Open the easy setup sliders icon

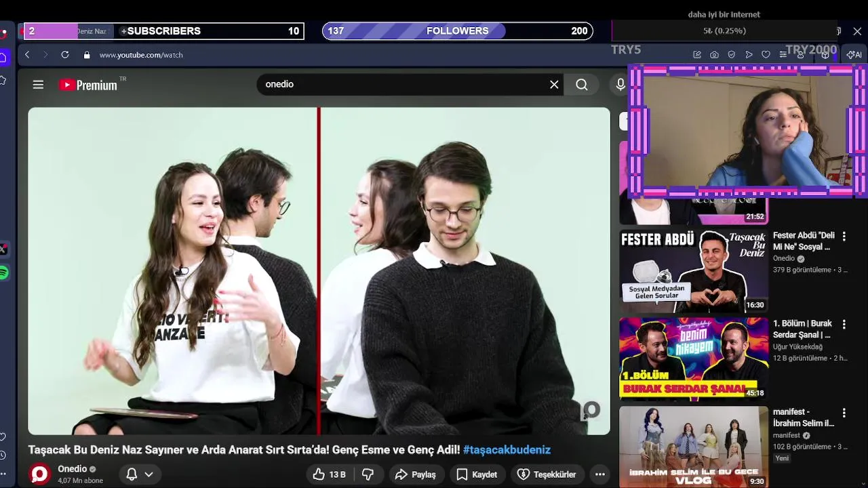pos(783,55)
